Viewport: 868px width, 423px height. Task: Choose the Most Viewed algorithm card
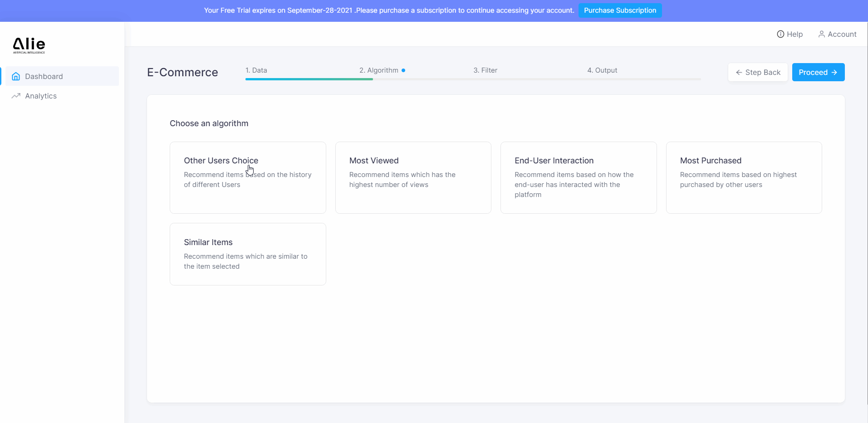tap(413, 177)
